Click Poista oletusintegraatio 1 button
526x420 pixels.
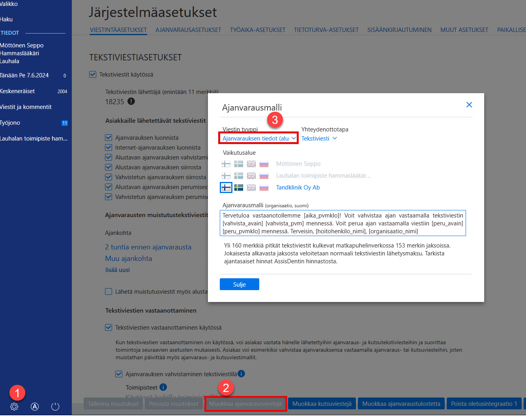pyautogui.click(x=484, y=403)
